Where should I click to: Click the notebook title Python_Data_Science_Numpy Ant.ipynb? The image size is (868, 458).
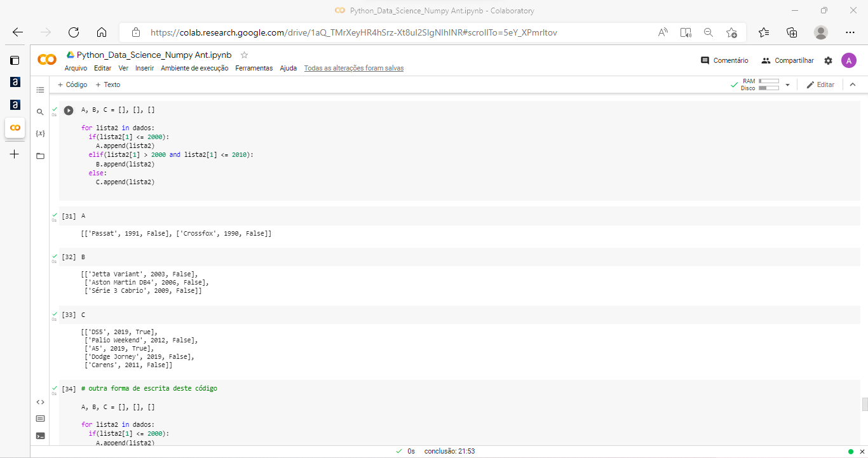pos(154,55)
